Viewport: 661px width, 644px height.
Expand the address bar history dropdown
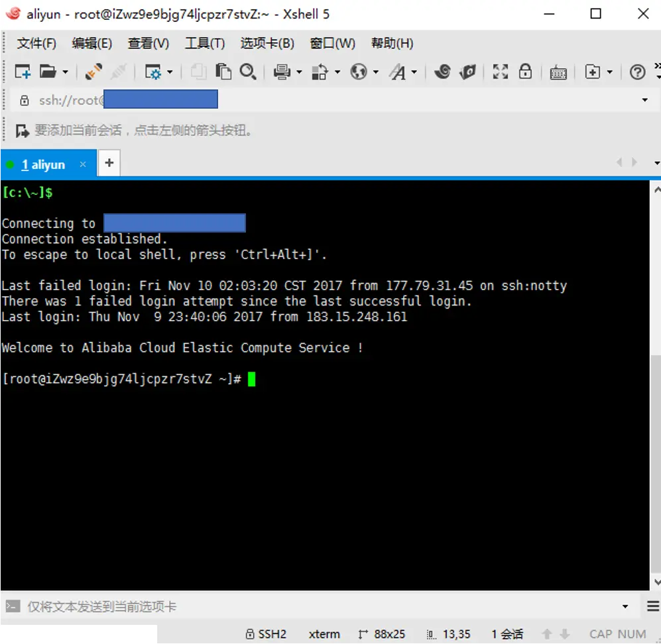(x=645, y=100)
